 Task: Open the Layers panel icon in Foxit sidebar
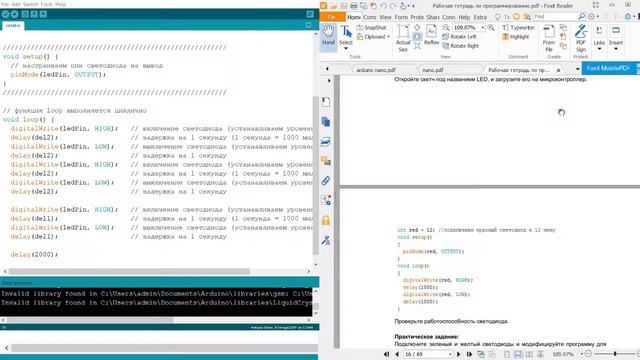click(326, 142)
